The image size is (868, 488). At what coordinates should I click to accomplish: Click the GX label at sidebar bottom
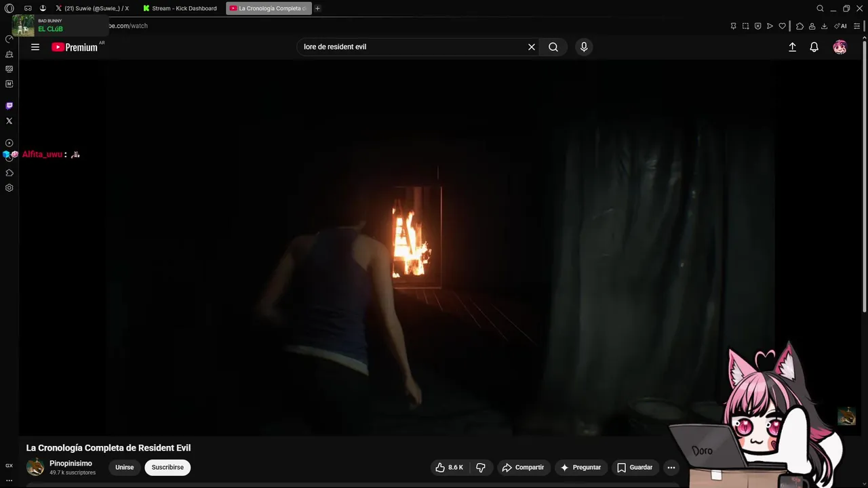pos(9,466)
